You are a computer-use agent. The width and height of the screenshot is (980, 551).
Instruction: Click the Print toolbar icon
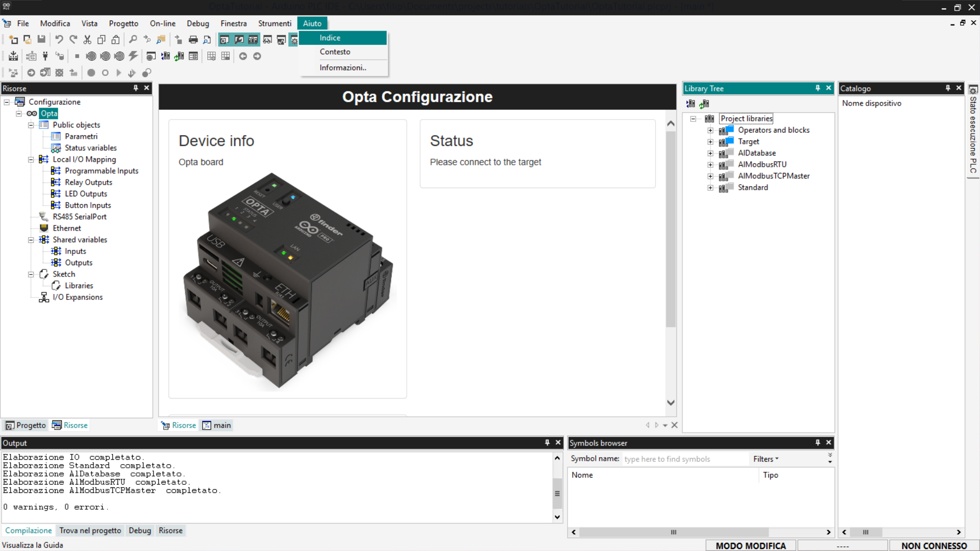(193, 39)
